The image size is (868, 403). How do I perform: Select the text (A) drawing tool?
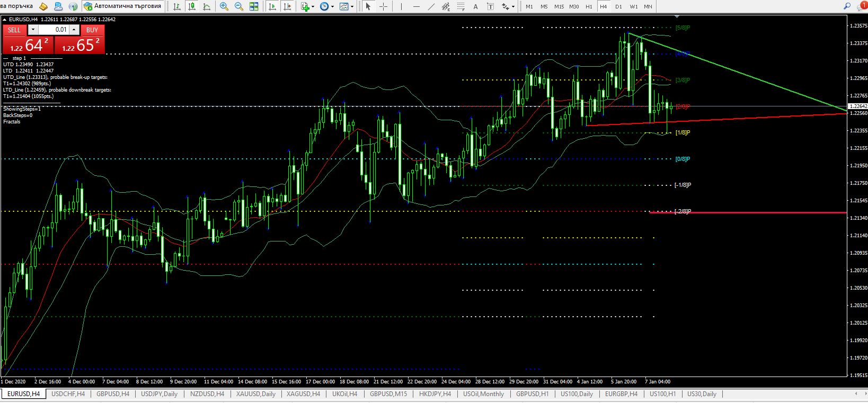[475, 6]
